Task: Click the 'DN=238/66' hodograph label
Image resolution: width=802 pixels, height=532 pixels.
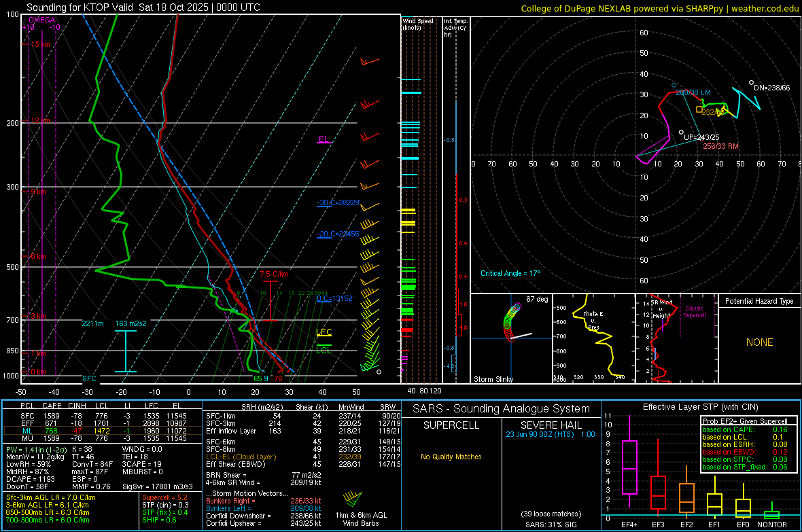Action: 772,88
